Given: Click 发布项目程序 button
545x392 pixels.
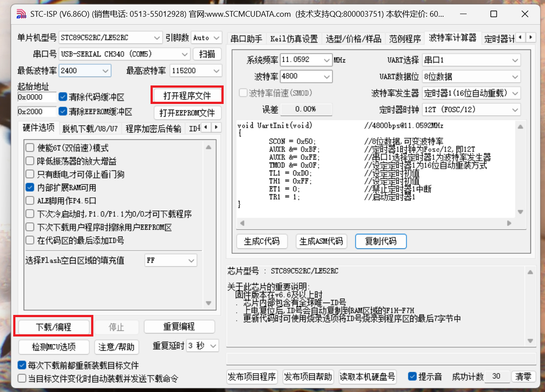Looking at the screenshot, I should (252, 377).
